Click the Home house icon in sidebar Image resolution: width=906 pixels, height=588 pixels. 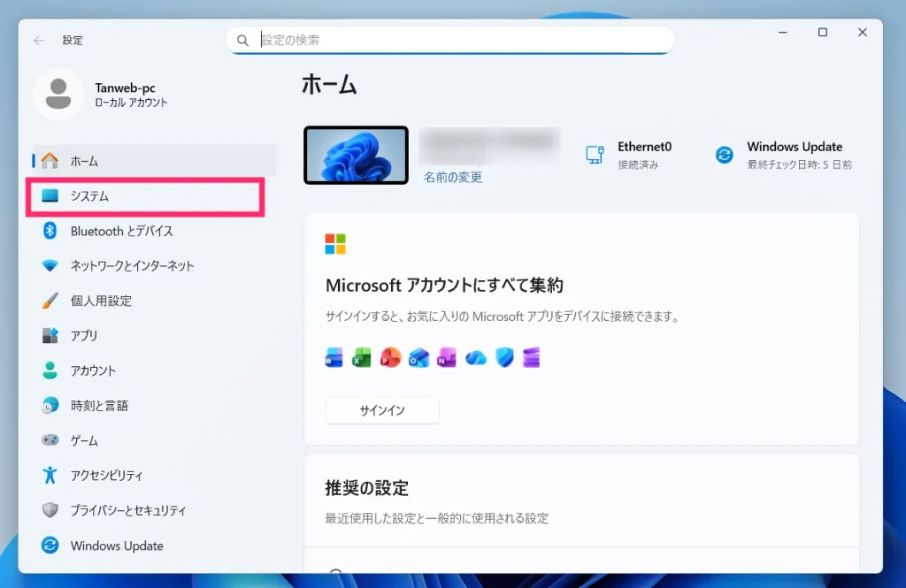click(x=50, y=161)
